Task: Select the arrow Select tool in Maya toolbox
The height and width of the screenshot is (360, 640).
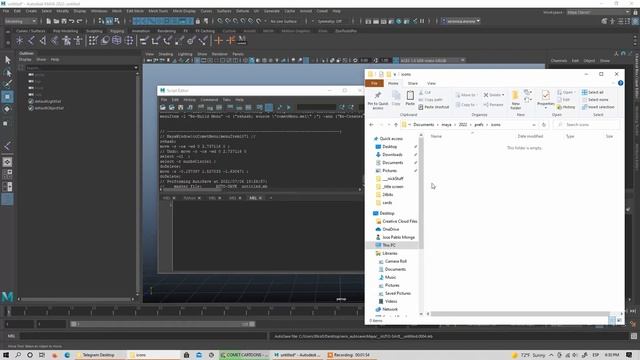Action: (7, 60)
